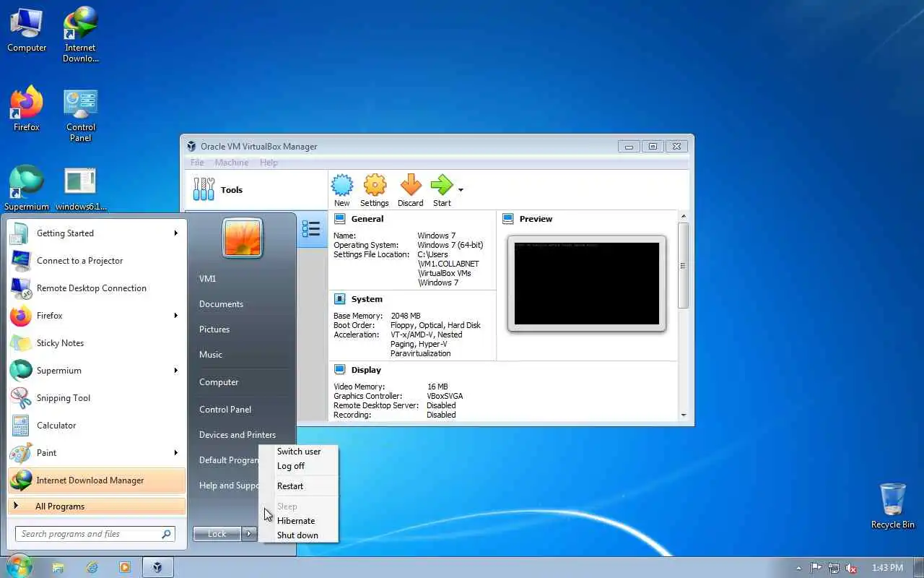Open Devices and Printers
The width and height of the screenshot is (924, 578).
[237, 435]
